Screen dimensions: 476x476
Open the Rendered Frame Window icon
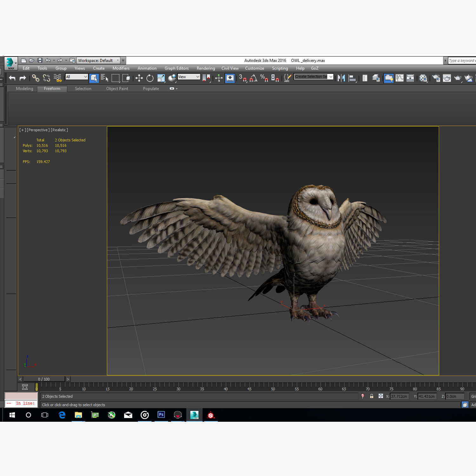[447, 78]
